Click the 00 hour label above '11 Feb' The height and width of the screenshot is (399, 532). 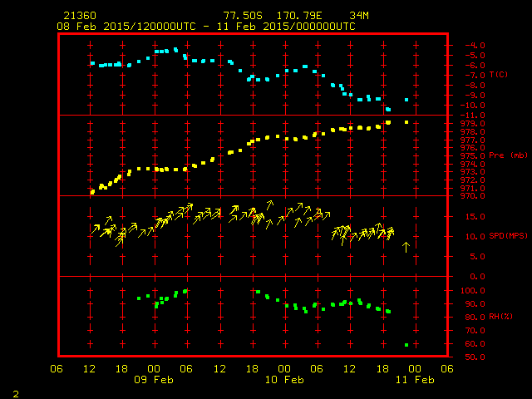415,368
